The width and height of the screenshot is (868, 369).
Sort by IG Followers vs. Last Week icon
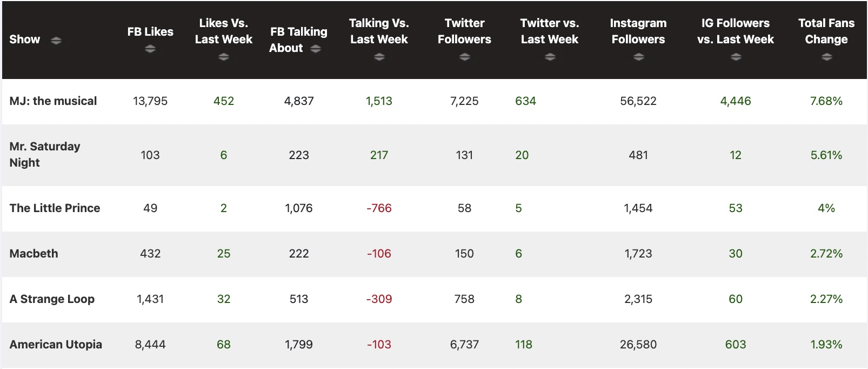point(735,57)
